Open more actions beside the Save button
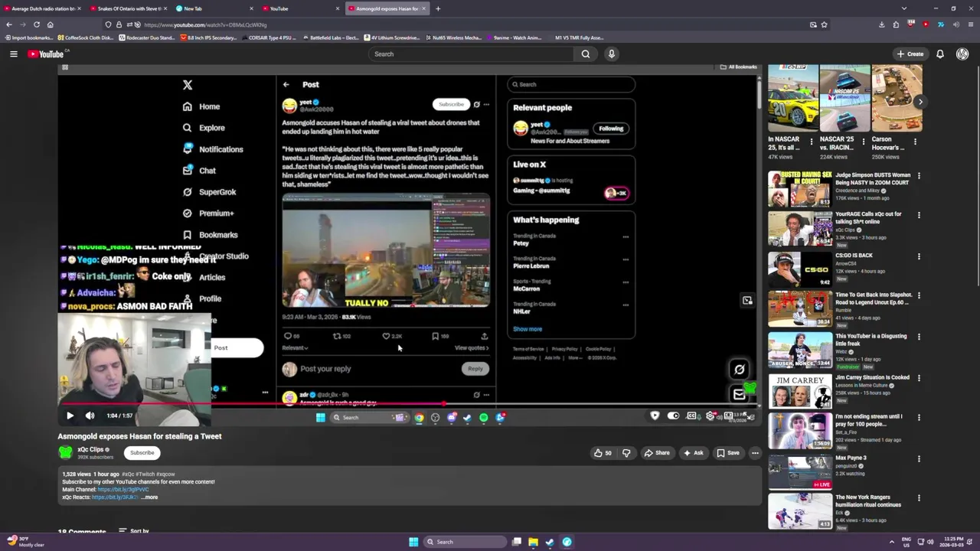 [x=755, y=453]
